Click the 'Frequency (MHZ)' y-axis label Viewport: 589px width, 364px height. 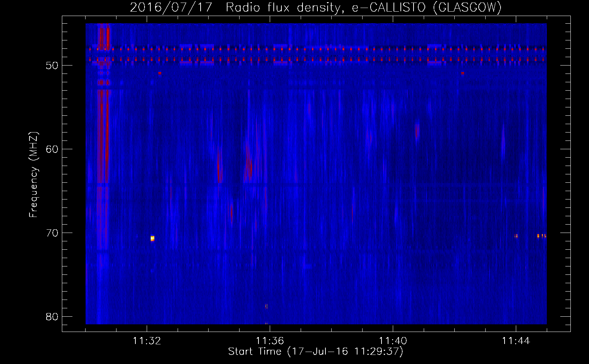[33, 175]
